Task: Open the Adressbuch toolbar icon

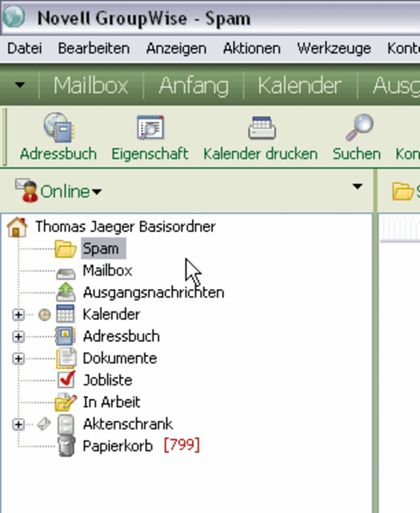Action: (58, 128)
